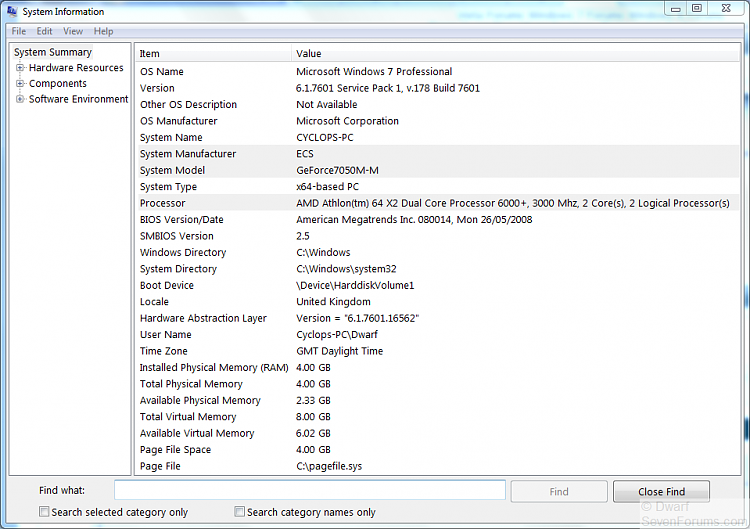Click the Time Zone row label
The image size is (750, 529).
pos(164,351)
